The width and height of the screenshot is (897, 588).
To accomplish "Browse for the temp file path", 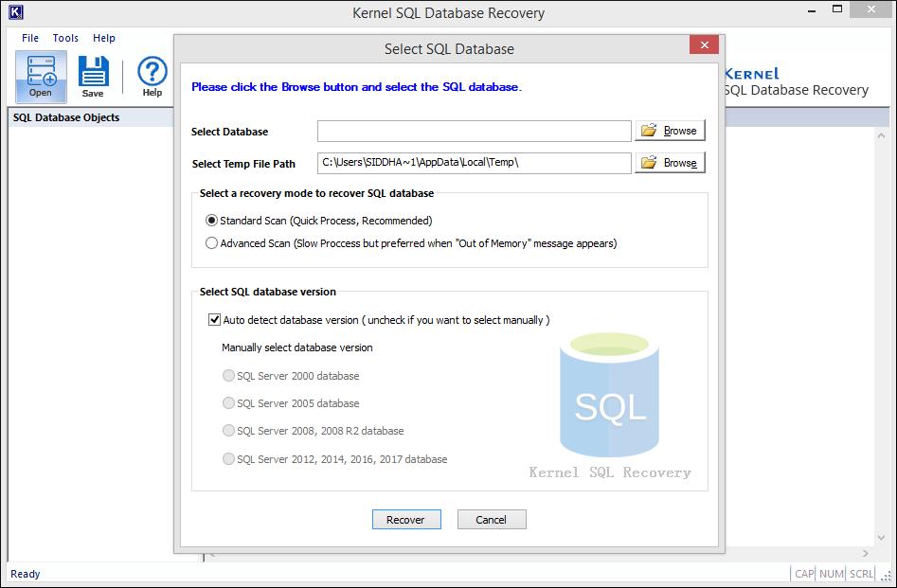I will coord(670,163).
